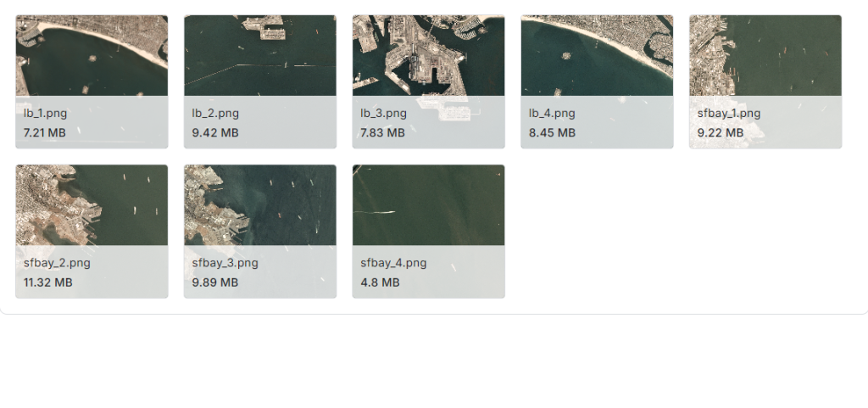Select the sfbay_2.png image preview
This screenshot has width=868, height=408.
coord(92,204)
